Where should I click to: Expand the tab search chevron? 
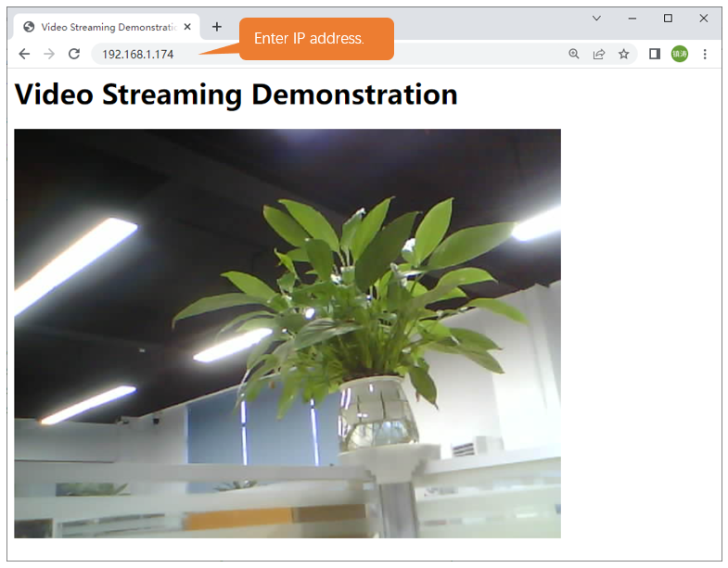(x=596, y=19)
